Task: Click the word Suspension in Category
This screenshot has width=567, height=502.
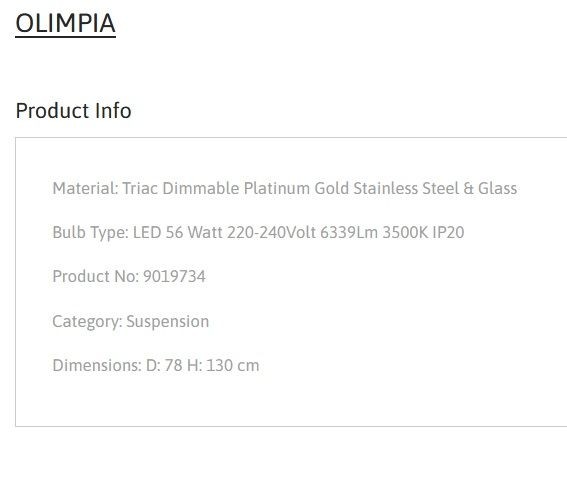Action: (x=167, y=322)
